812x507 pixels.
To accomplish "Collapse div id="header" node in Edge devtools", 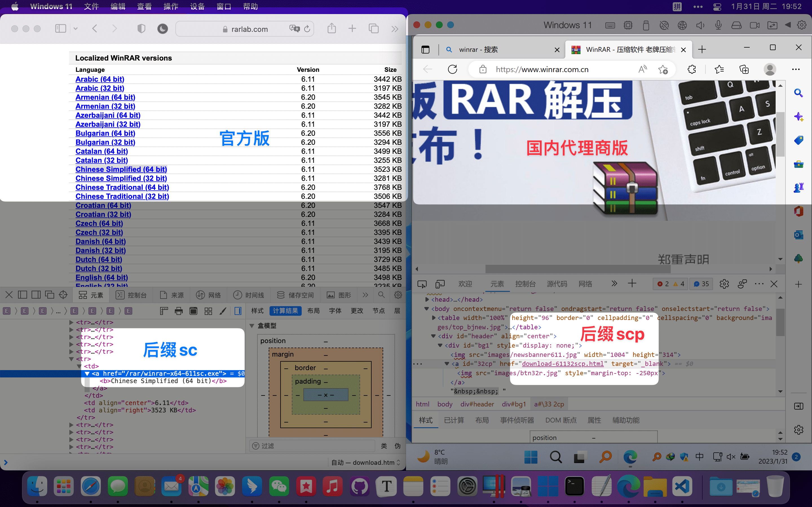I will 433,336.
